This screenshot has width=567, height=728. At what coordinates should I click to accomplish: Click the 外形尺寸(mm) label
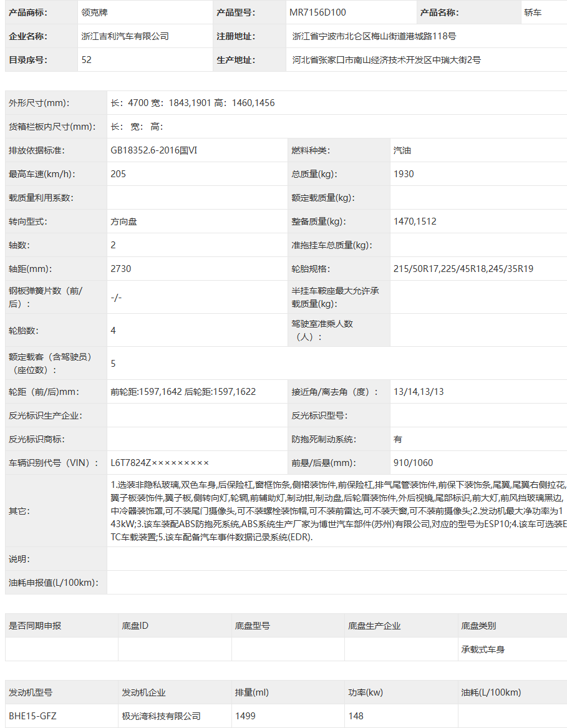point(39,103)
